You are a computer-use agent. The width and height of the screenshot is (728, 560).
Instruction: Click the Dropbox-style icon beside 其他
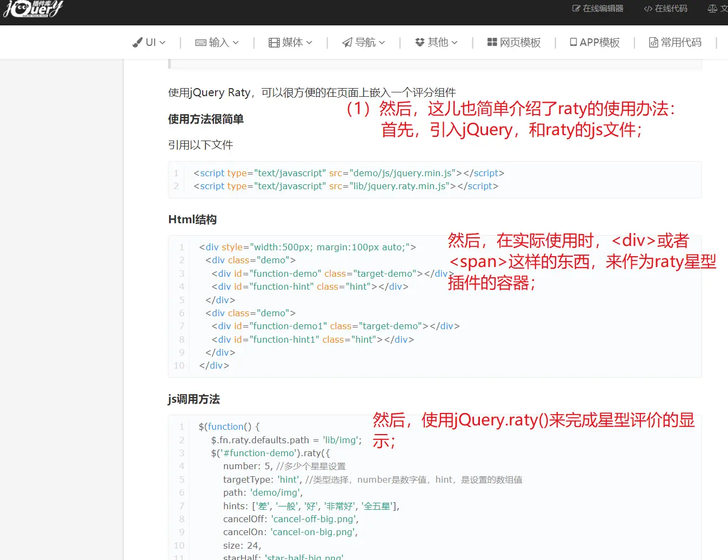pyautogui.click(x=419, y=43)
